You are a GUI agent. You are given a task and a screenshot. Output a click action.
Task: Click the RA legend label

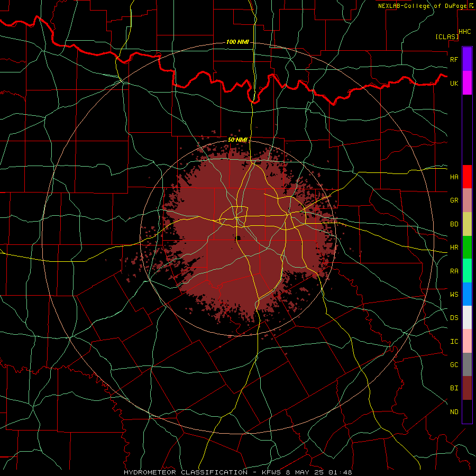click(454, 271)
